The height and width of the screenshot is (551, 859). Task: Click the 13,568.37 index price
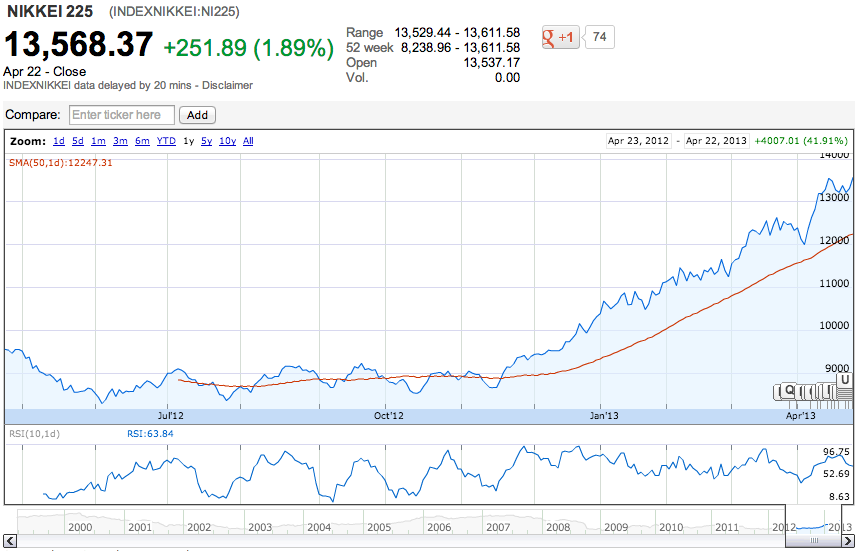[x=78, y=44]
